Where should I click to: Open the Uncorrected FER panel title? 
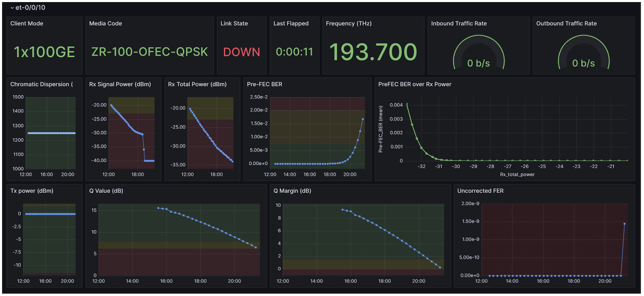point(480,191)
